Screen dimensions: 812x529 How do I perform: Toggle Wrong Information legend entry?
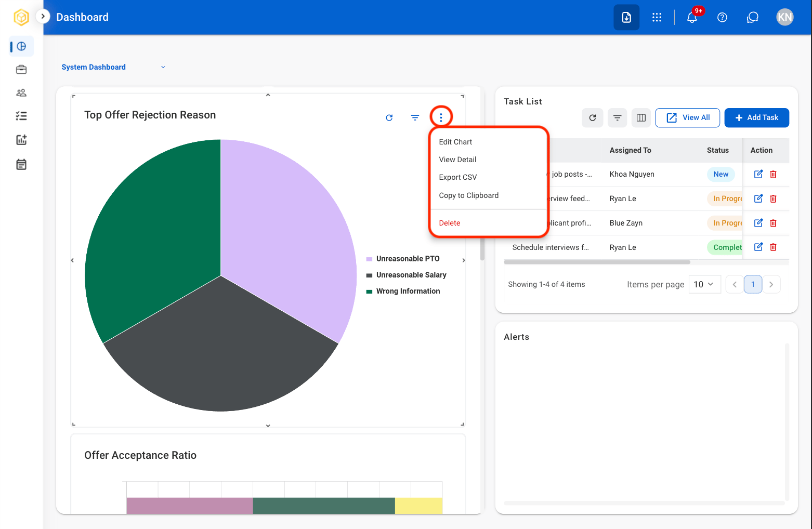point(403,291)
